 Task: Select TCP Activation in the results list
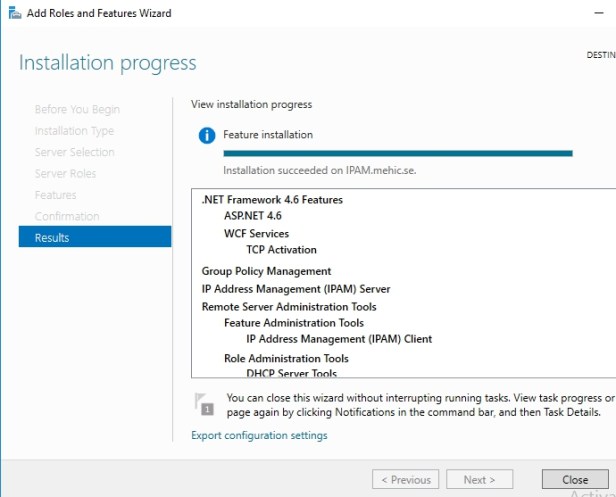(281, 250)
